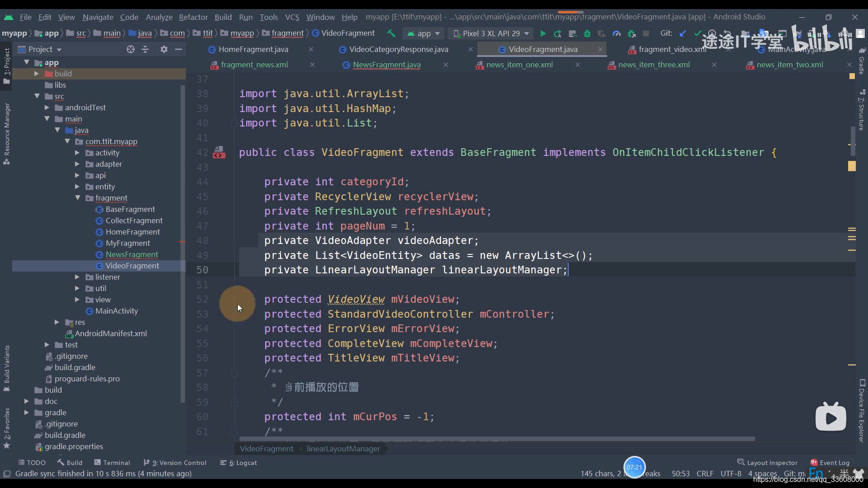Fold the Javadoc comment at line 57
Screen dimensions: 868x488
click(235, 373)
